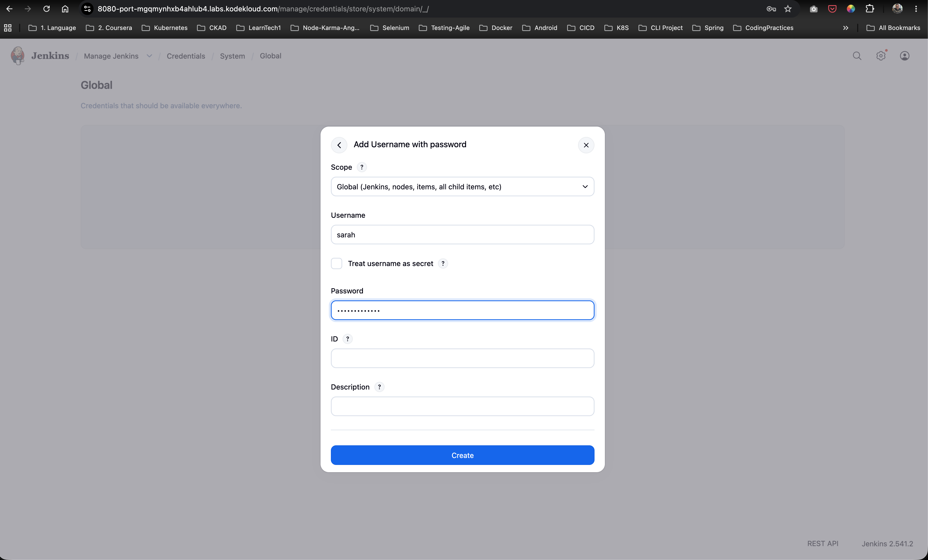
Task: Open the CLI Project bookmark folder
Action: [660, 28]
